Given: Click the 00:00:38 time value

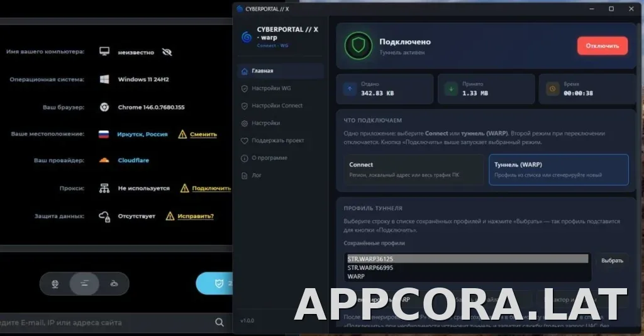Looking at the screenshot, I should click(x=578, y=93).
